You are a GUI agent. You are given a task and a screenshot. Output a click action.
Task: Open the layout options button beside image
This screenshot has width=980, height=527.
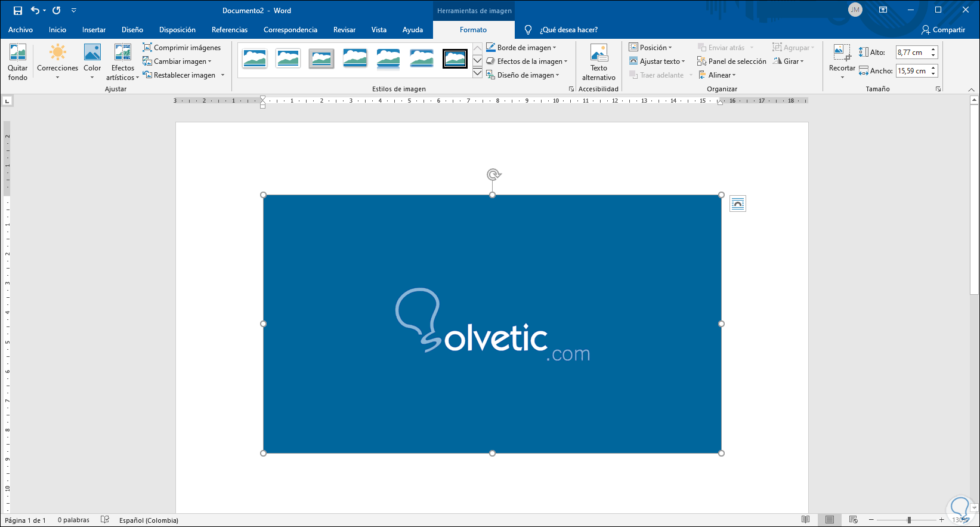[738, 204]
